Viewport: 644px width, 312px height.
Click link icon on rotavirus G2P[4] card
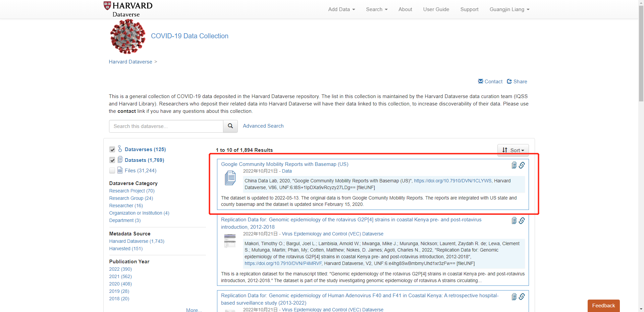pyautogui.click(x=522, y=221)
